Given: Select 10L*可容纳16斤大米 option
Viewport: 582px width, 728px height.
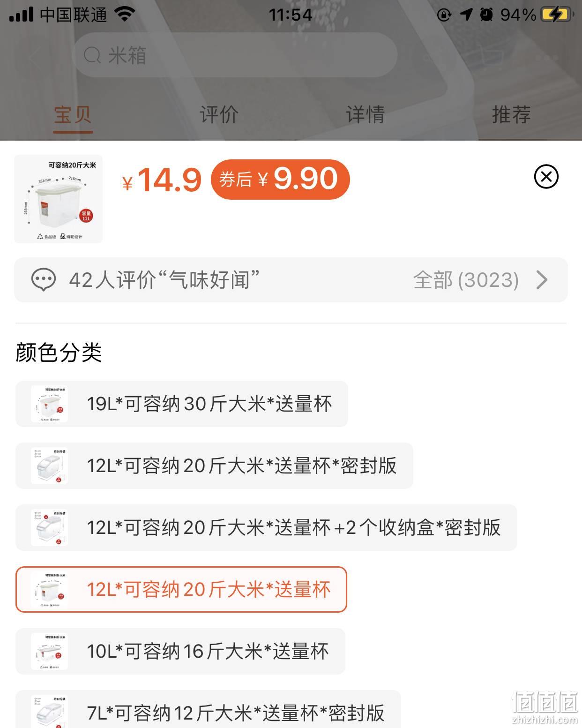Looking at the screenshot, I should pyautogui.click(x=180, y=651).
